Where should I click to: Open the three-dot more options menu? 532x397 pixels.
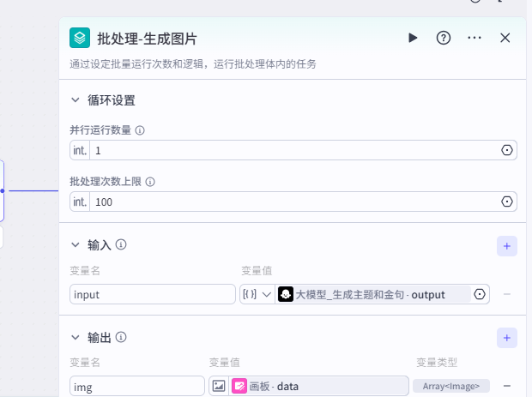475,38
